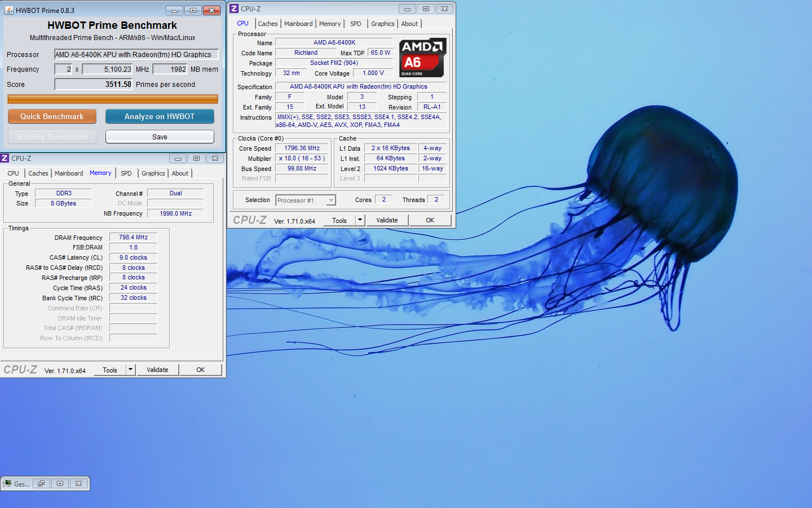Open Mainboard tab in CPU-Z processor window
This screenshot has height=508, width=812.
click(x=298, y=24)
